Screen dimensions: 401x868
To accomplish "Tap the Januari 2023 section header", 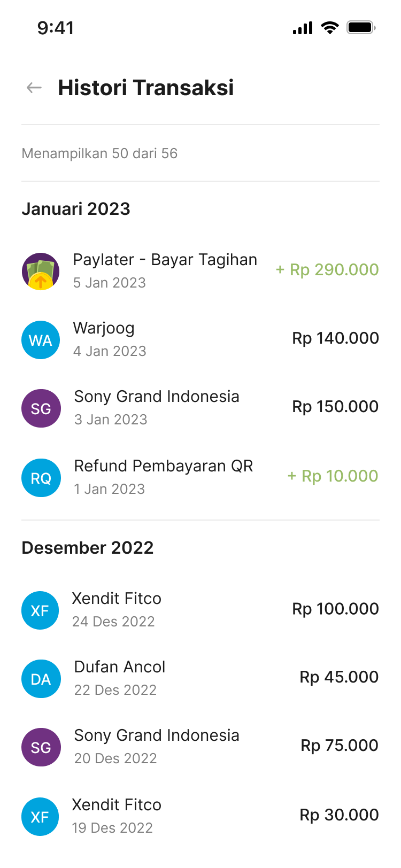I will (76, 209).
